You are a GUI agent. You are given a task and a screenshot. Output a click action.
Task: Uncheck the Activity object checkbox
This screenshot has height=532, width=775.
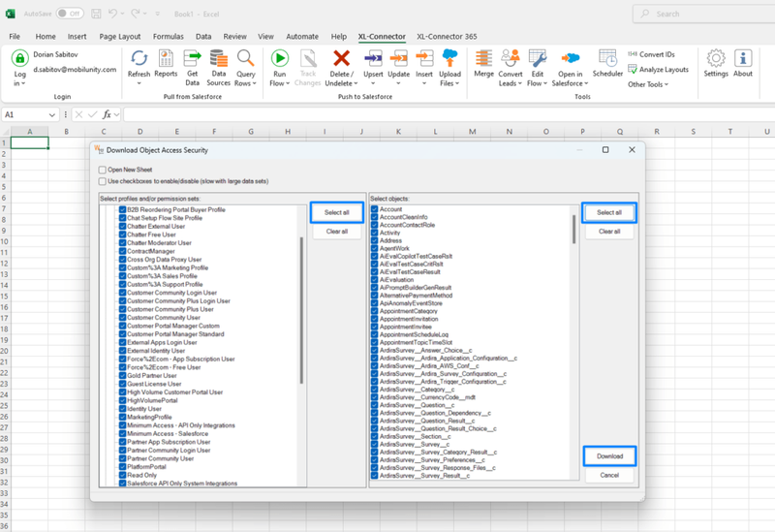pyautogui.click(x=375, y=233)
